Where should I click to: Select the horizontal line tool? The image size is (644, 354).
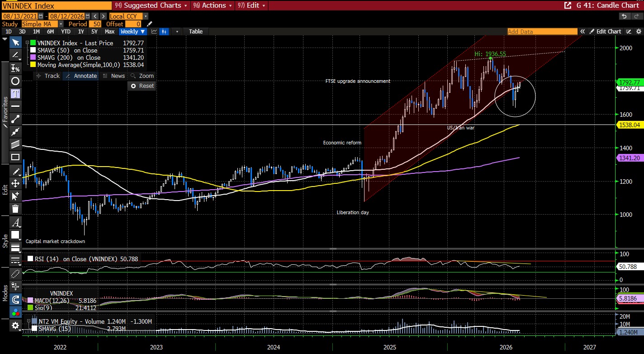[x=15, y=106]
